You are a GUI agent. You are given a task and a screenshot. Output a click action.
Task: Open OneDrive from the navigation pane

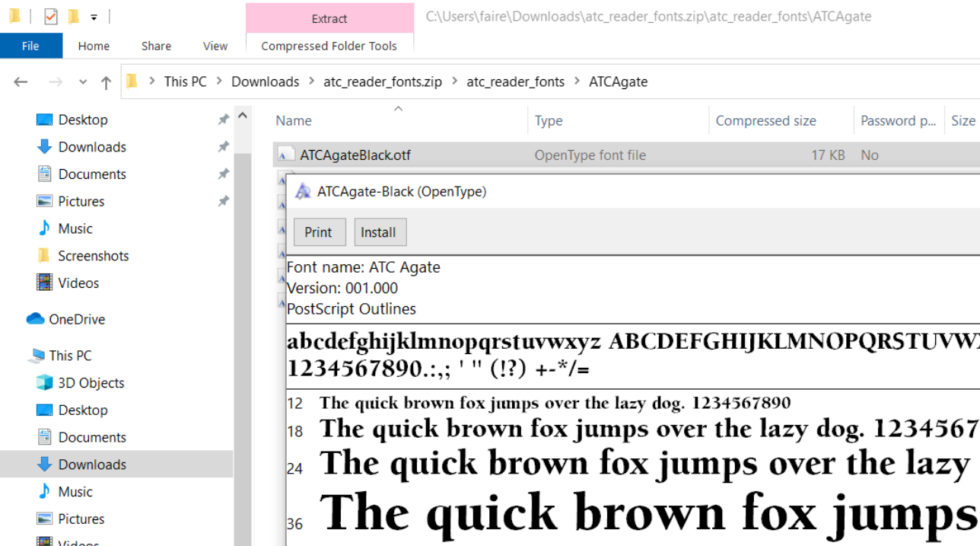76,319
